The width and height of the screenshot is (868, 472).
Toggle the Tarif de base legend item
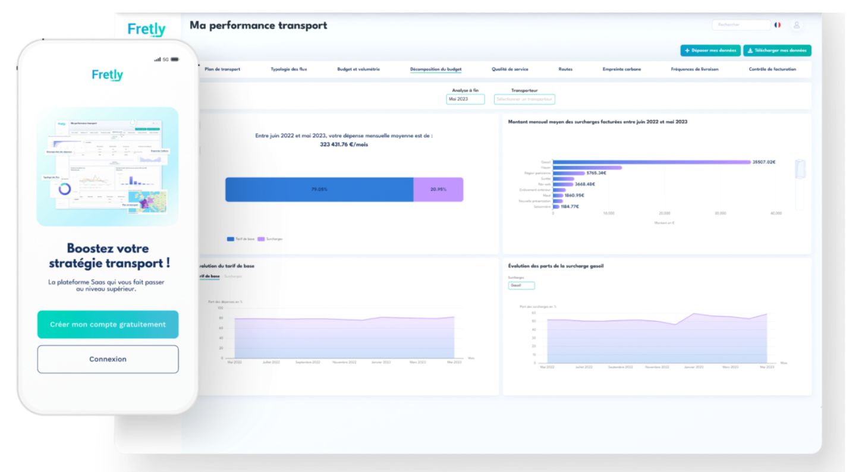tap(241, 238)
